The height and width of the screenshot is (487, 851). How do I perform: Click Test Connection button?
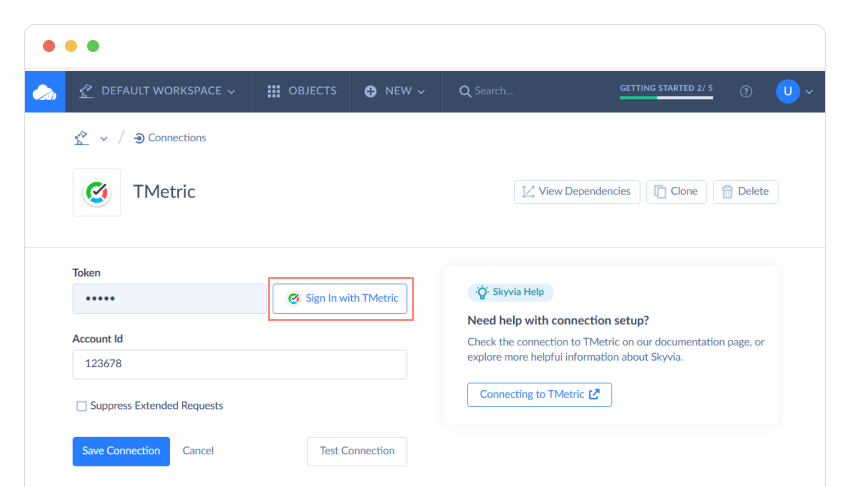357,451
